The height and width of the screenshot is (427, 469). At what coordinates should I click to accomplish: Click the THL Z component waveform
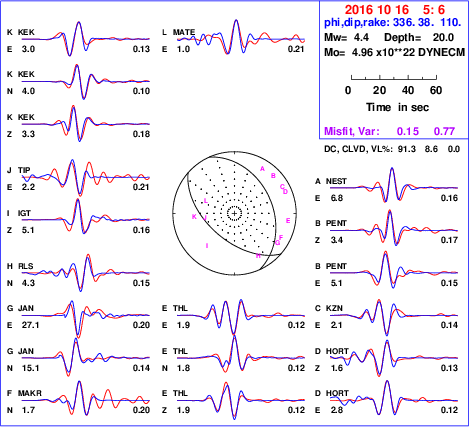241,401
